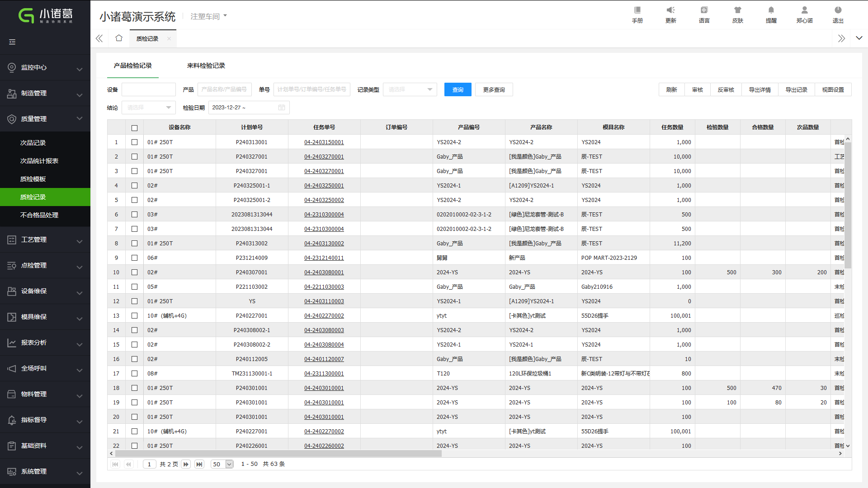Click the blue 查询 button
The image size is (868, 488).
pyautogui.click(x=458, y=89)
